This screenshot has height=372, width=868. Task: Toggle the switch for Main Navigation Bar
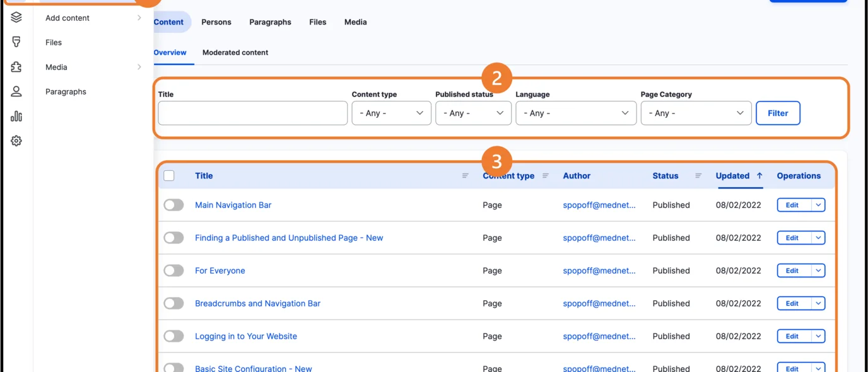tap(173, 205)
